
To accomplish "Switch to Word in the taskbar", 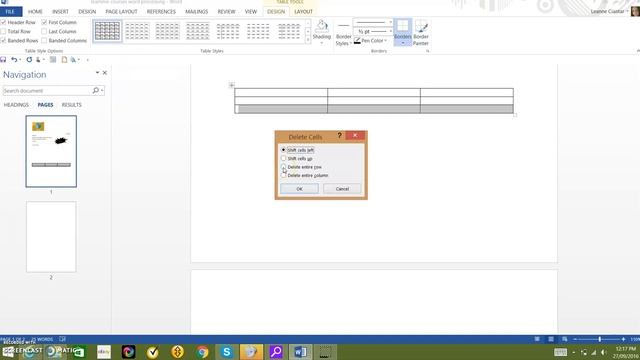I will 300,352.
